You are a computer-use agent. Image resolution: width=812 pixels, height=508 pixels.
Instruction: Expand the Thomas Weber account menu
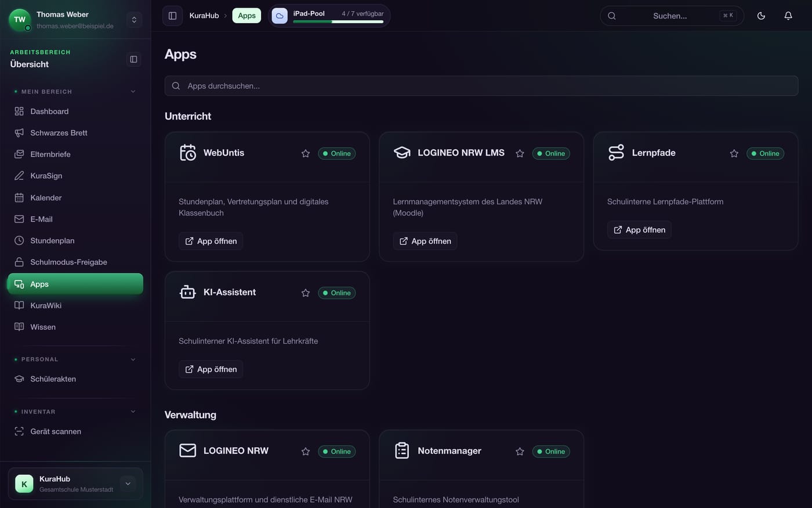tap(134, 20)
